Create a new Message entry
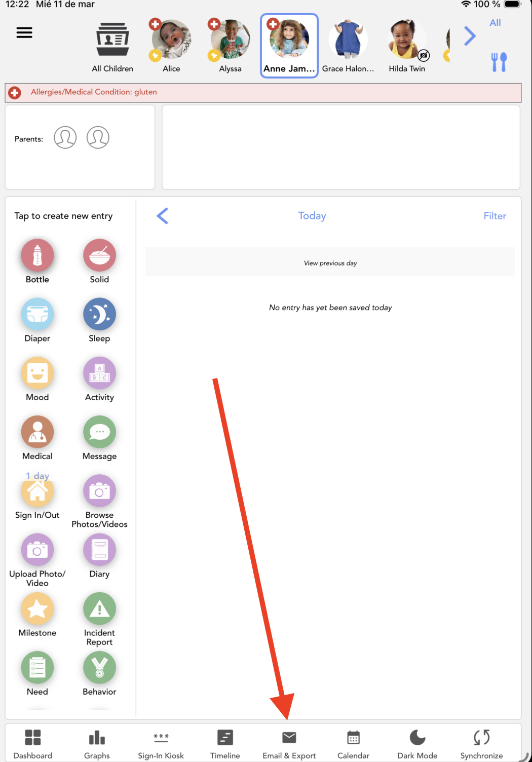The width and height of the screenshot is (532, 762). pyautogui.click(x=100, y=432)
